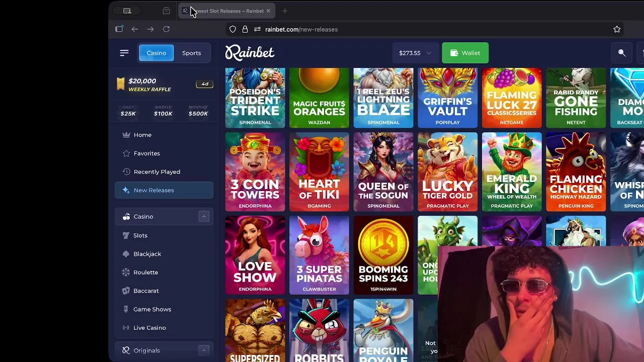Open Griffin's Vault game

(447, 98)
